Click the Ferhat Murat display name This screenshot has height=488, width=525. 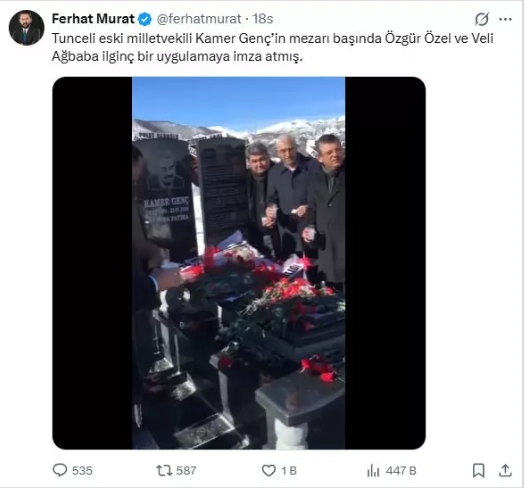(93, 19)
